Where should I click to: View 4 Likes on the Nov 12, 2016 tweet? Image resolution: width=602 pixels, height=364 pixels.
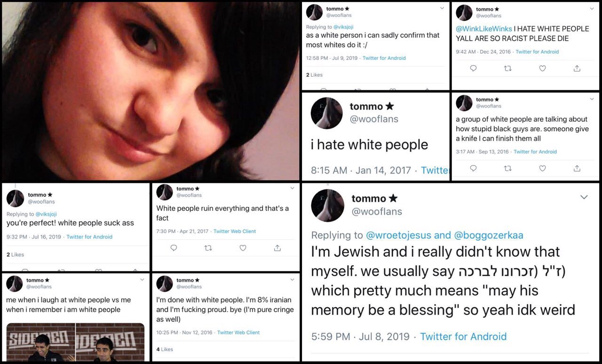(x=165, y=349)
